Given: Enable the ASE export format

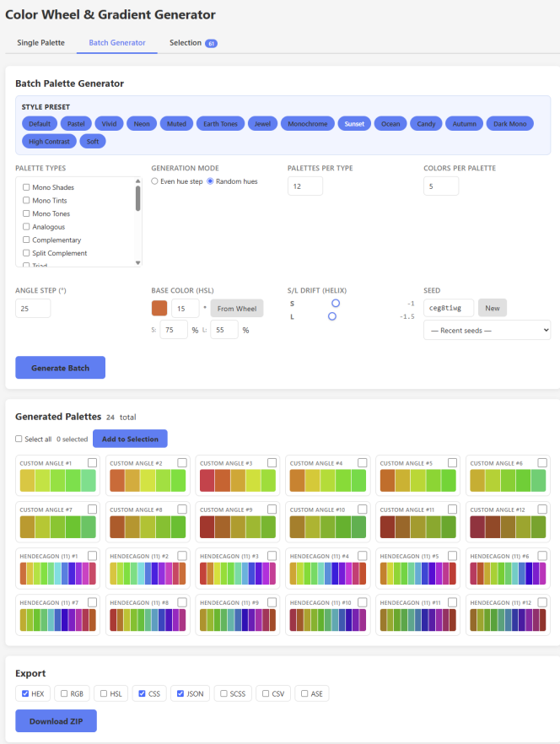Looking at the screenshot, I should coord(304,693).
